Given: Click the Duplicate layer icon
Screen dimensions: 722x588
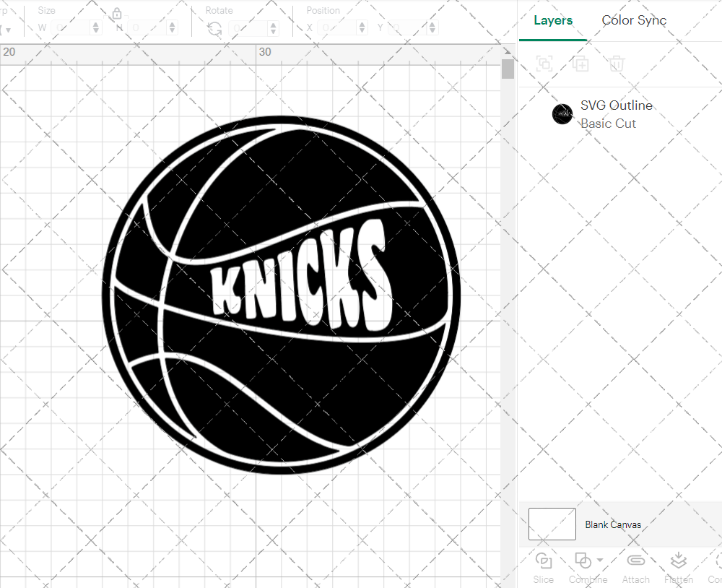Looking at the screenshot, I should (x=580, y=64).
